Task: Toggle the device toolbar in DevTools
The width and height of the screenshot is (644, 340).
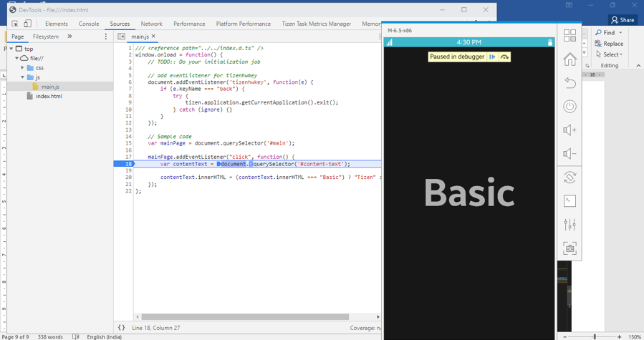Action: pyautogui.click(x=27, y=24)
